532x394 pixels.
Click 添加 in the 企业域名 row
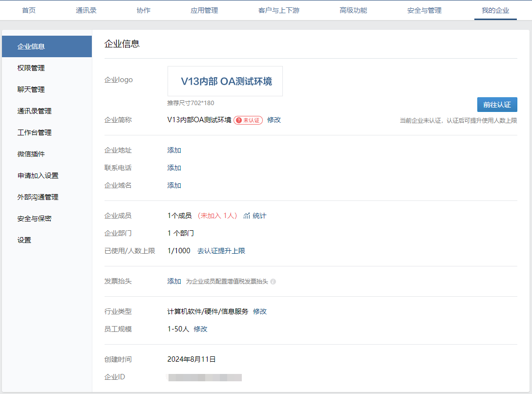click(x=174, y=185)
